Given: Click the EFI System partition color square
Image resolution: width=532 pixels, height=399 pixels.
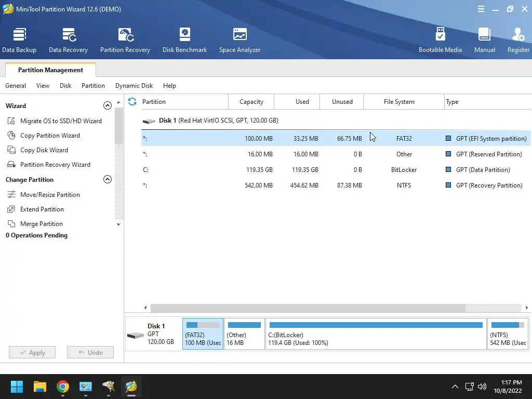Looking at the screenshot, I should (x=448, y=138).
